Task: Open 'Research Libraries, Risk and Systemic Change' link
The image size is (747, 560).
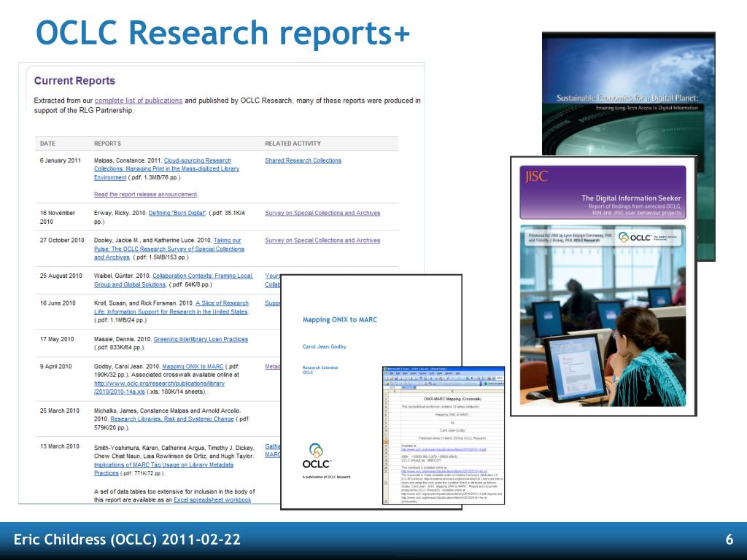Action: point(172,419)
